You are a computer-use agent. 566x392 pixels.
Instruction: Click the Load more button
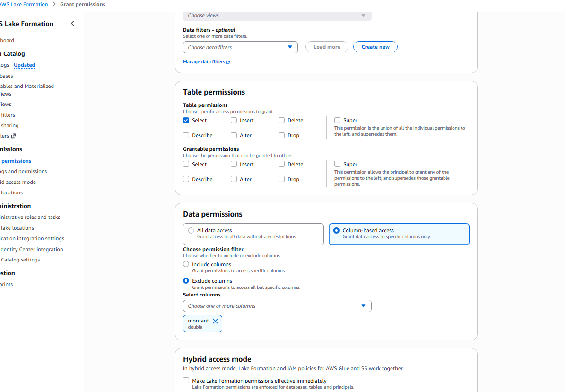pos(327,47)
